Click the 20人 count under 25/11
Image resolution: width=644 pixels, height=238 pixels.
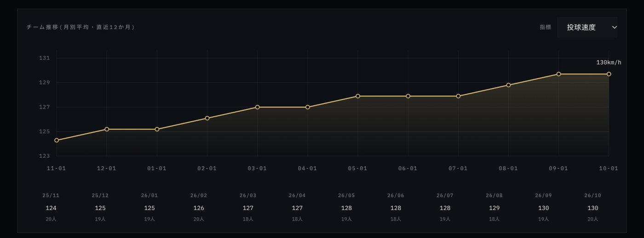[51, 219]
